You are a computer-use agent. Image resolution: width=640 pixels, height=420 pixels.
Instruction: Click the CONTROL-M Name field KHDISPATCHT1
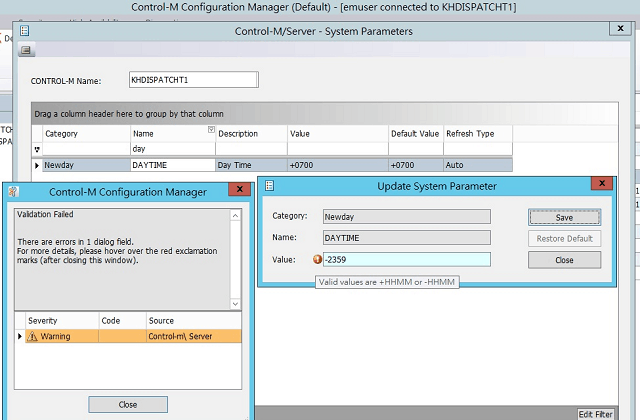point(193,80)
